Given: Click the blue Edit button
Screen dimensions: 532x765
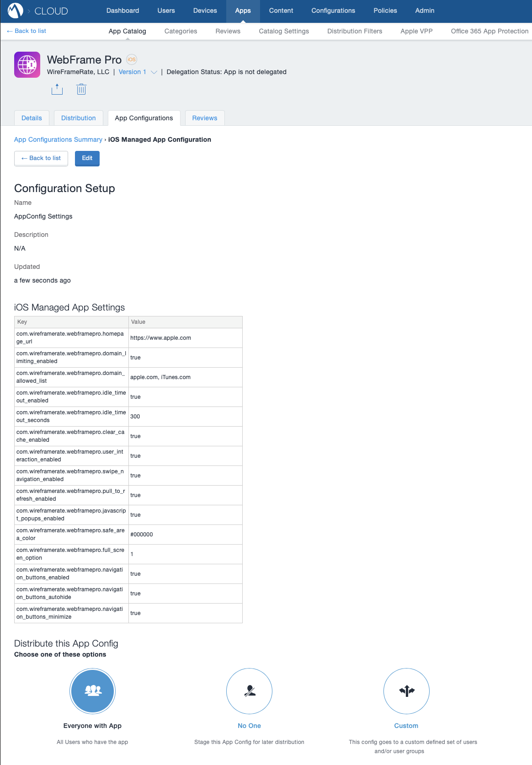Looking at the screenshot, I should point(87,158).
